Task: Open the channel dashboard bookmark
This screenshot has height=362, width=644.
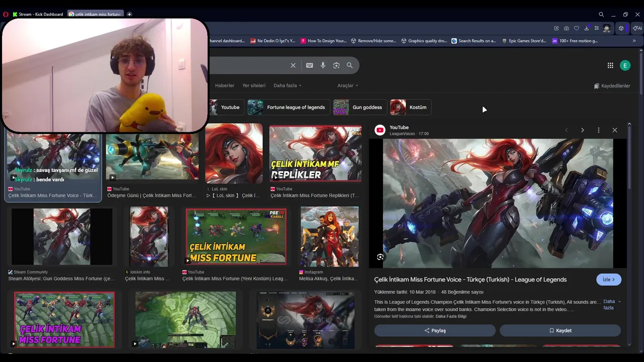Action: [227, 41]
